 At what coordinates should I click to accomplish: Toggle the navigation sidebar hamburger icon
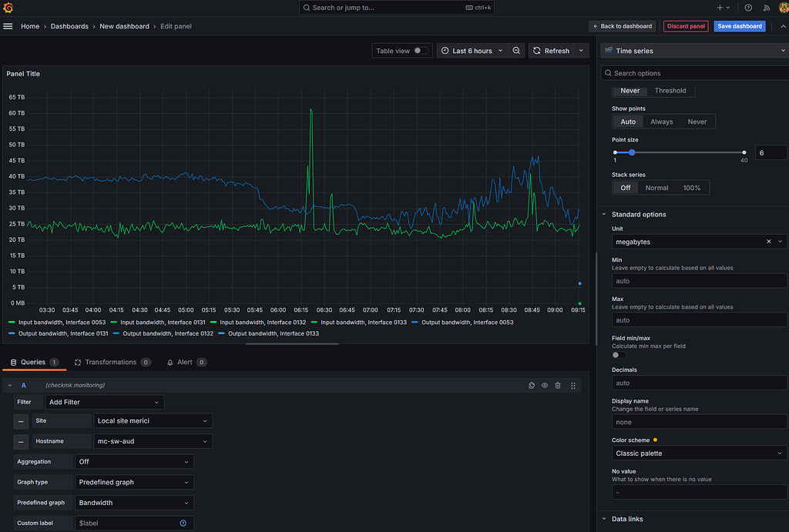click(8, 25)
